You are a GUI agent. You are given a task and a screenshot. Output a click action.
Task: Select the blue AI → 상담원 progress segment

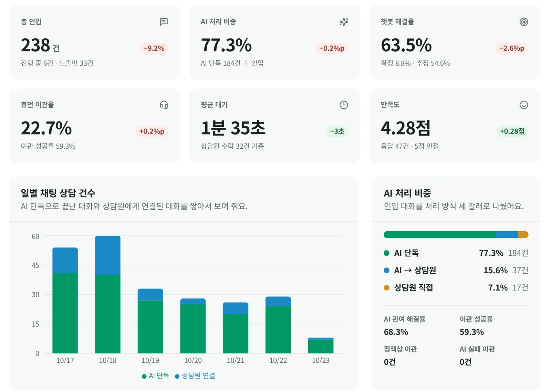pos(507,235)
